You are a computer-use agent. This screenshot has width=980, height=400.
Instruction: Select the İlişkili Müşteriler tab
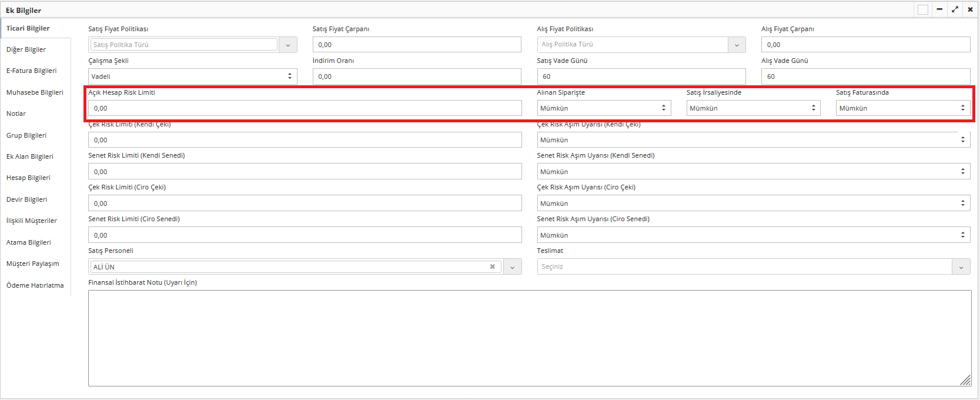[32, 221]
